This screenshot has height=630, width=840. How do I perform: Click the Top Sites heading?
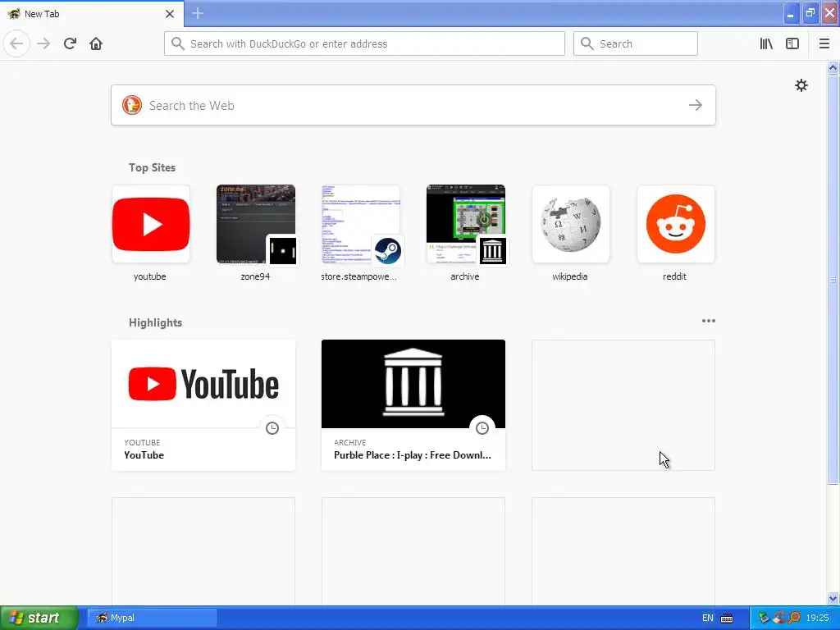152,167
